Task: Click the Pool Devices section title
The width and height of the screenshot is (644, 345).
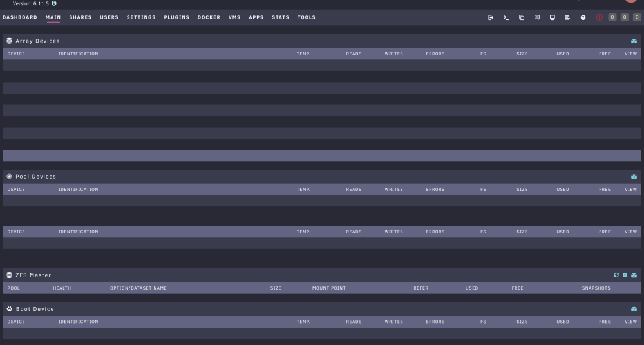Action: [35, 177]
